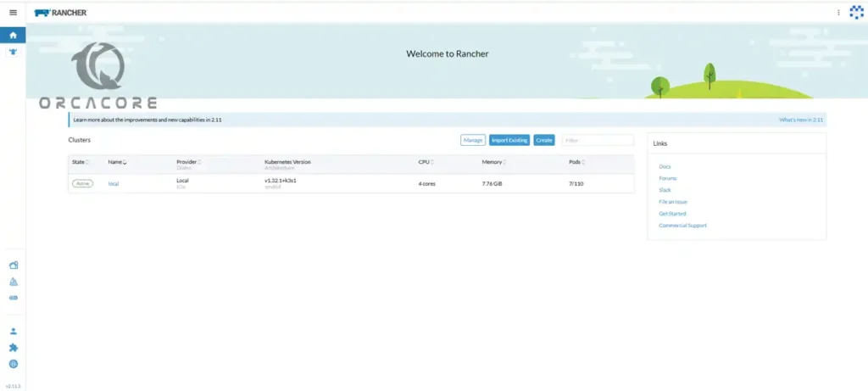868x391 pixels.
Task: Select the v1.32.1+k3s1 version cell
Action: pos(281,181)
